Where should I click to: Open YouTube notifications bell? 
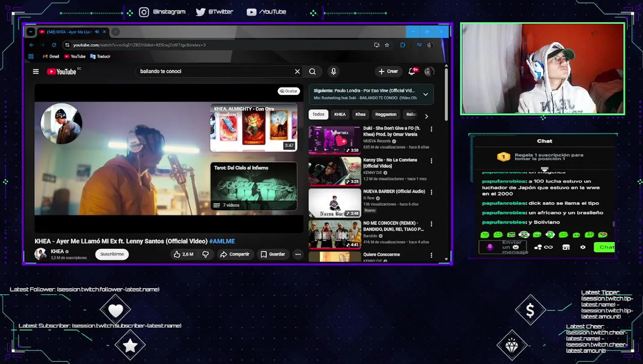pos(411,71)
